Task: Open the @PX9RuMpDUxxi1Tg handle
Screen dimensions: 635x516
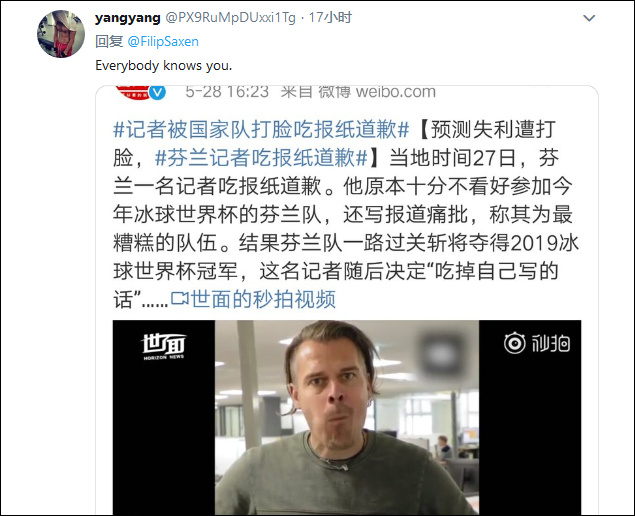Action: coord(231,18)
